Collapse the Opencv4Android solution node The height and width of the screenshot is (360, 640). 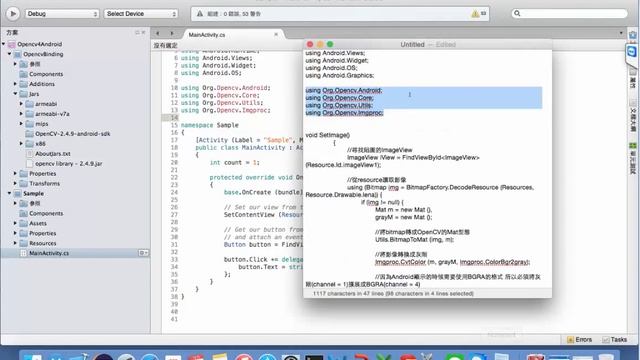click(x=4, y=44)
